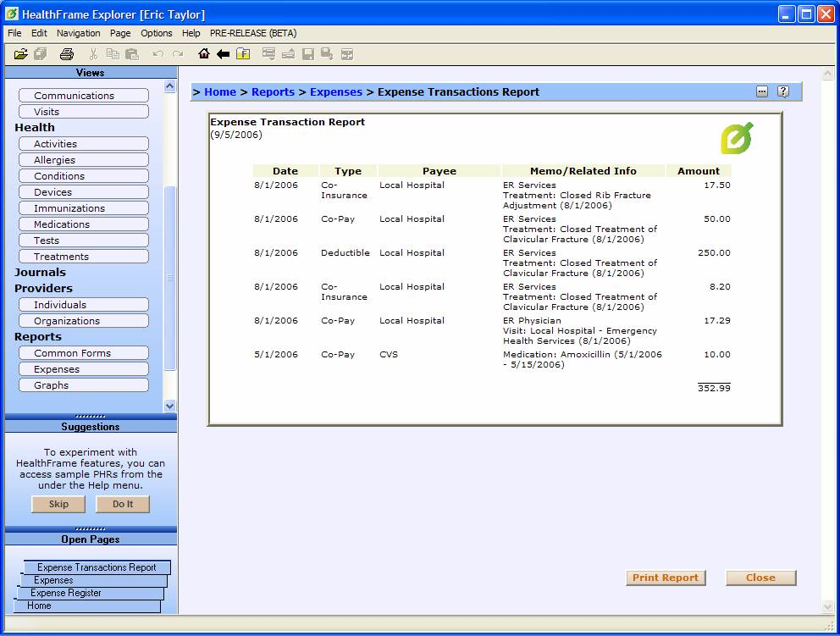
Task: Open the Visits view
Action: [84, 112]
